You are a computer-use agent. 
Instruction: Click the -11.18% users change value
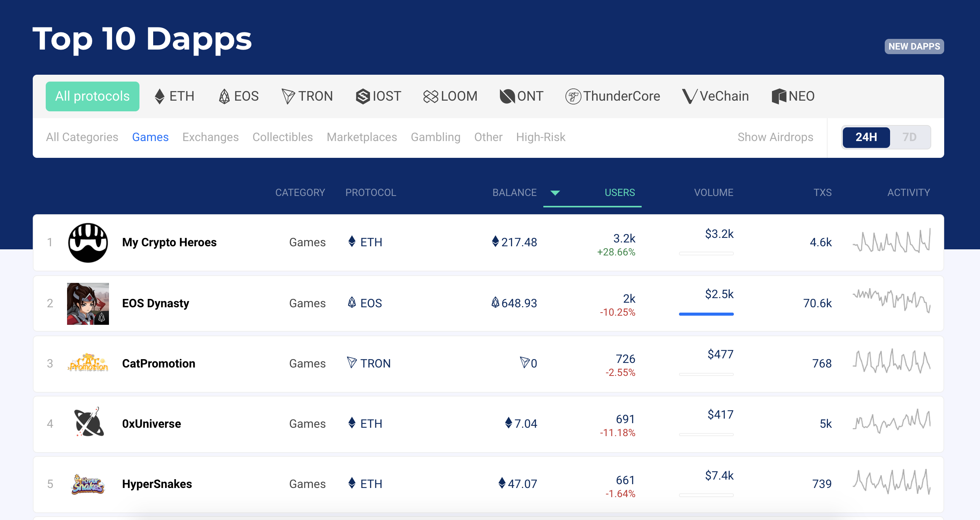tap(618, 433)
